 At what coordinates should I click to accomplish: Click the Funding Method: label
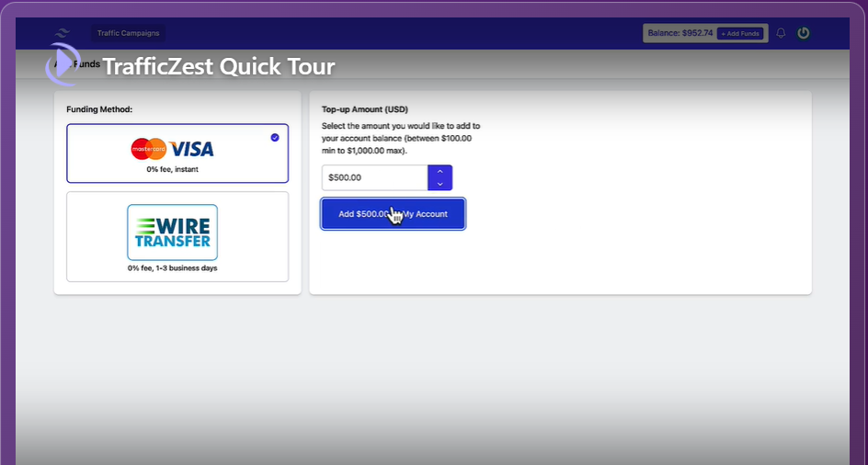99,109
